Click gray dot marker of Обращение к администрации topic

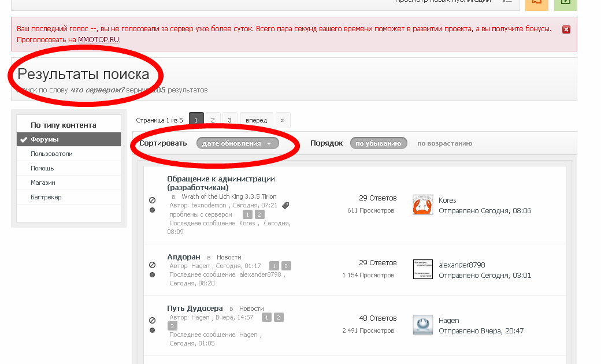152,210
